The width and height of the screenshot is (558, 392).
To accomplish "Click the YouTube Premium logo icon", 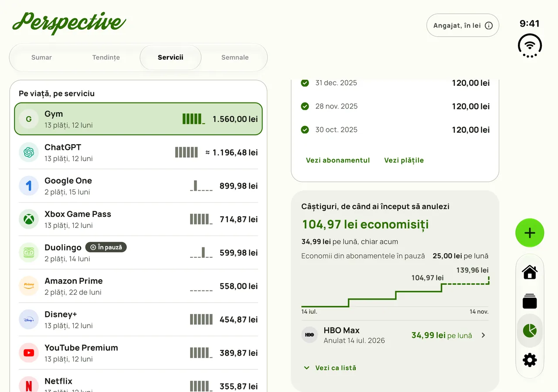I will [x=29, y=353].
